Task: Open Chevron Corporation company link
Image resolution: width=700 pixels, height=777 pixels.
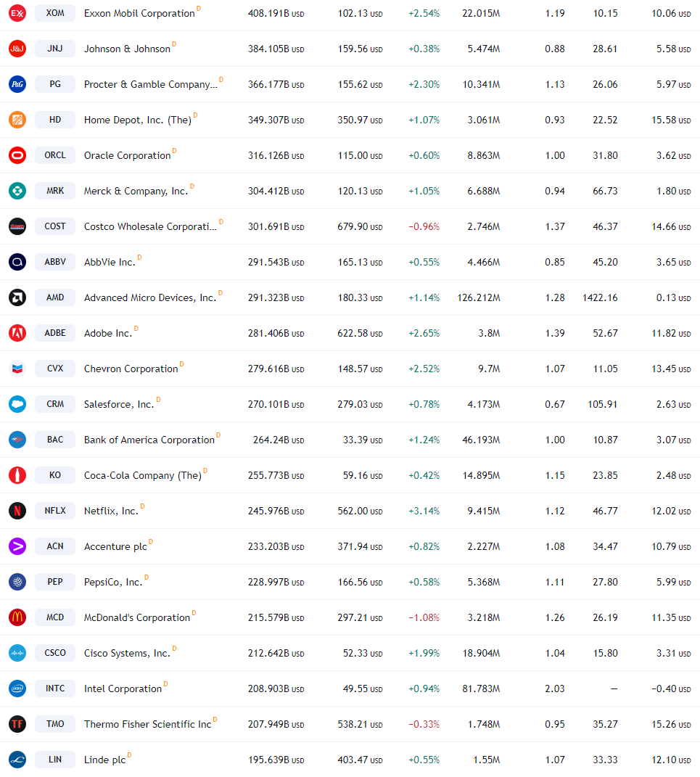Action: pos(131,369)
